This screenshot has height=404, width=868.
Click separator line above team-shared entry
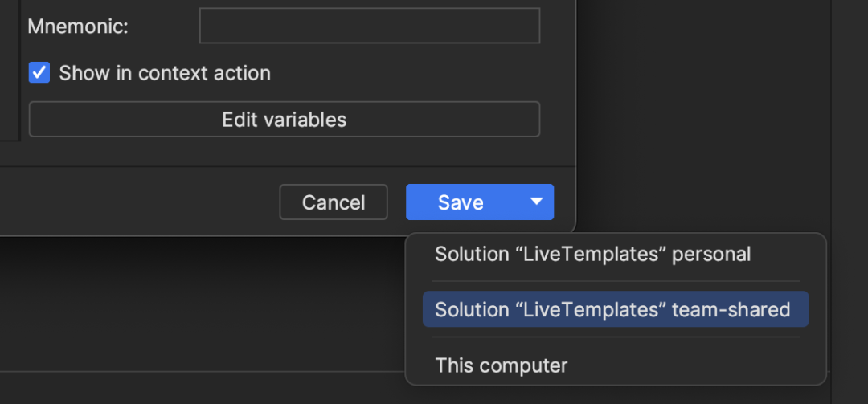point(616,281)
